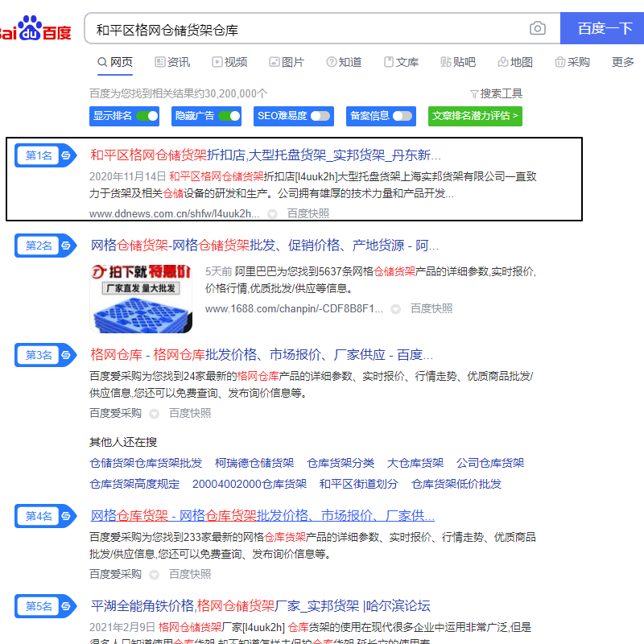Switch to the 采购 tab
This screenshot has width=644, height=644.
pyautogui.click(x=572, y=62)
